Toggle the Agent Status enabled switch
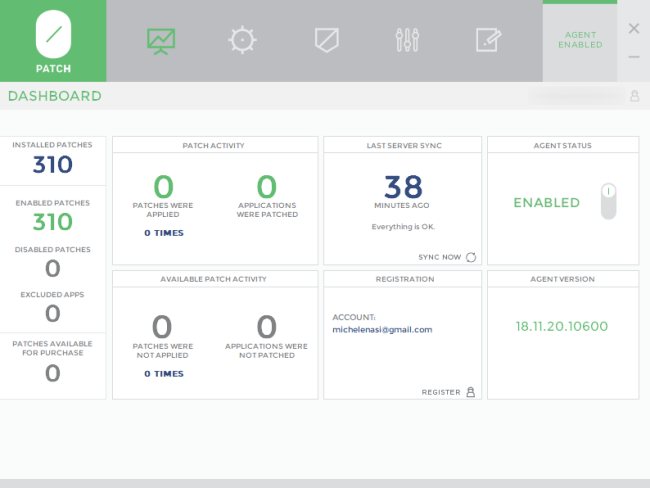This screenshot has height=488, width=650. point(608,201)
